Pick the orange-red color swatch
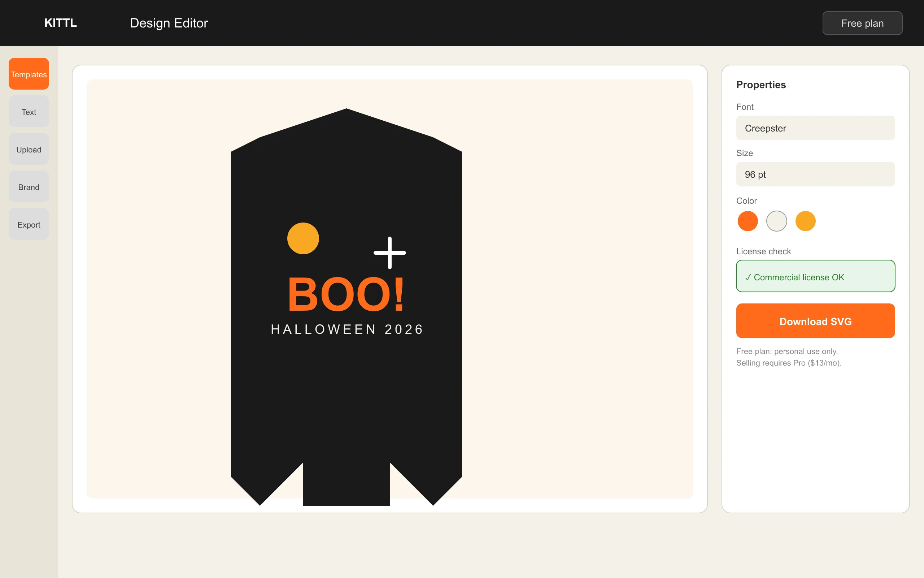The height and width of the screenshot is (578, 924). (x=747, y=221)
